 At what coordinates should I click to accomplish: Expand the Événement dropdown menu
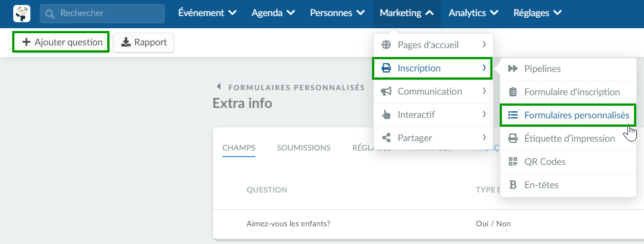(207, 13)
